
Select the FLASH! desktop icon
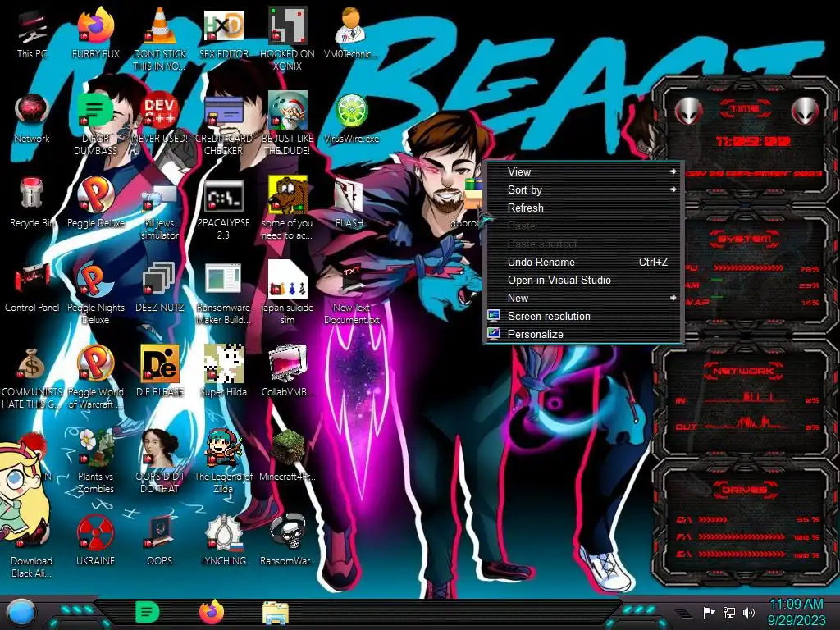point(351,203)
